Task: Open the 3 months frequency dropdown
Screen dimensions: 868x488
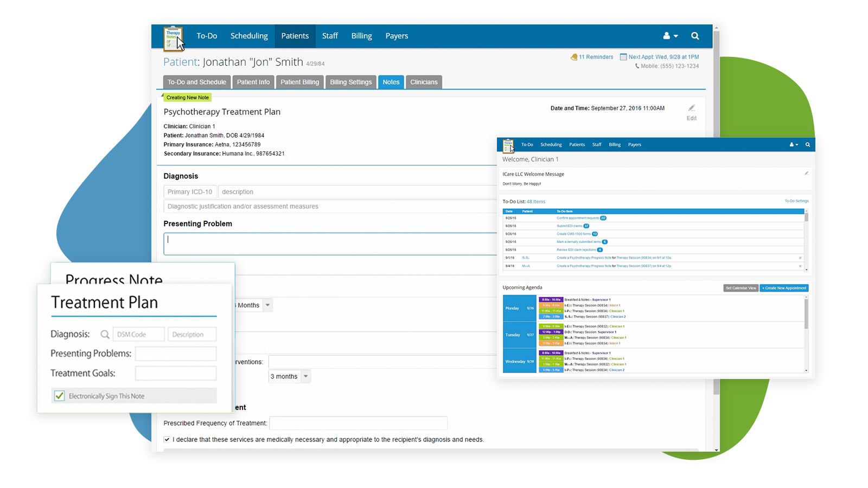Action: [x=305, y=376]
